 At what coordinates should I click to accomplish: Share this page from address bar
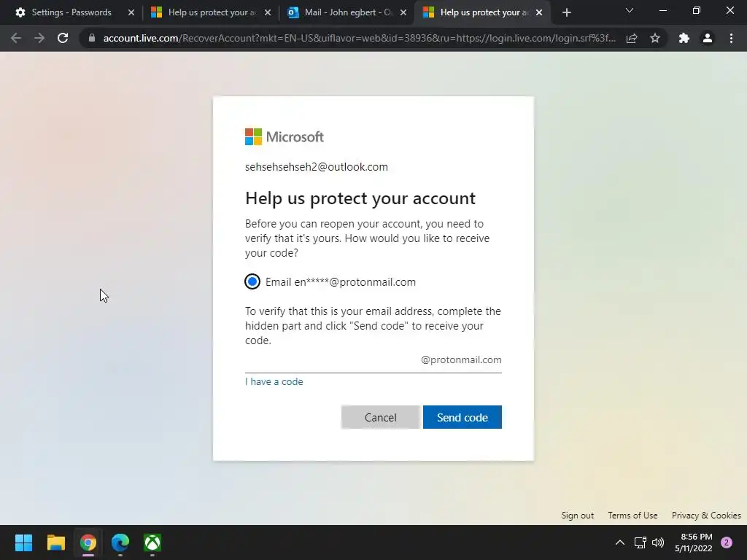coord(632,38)
